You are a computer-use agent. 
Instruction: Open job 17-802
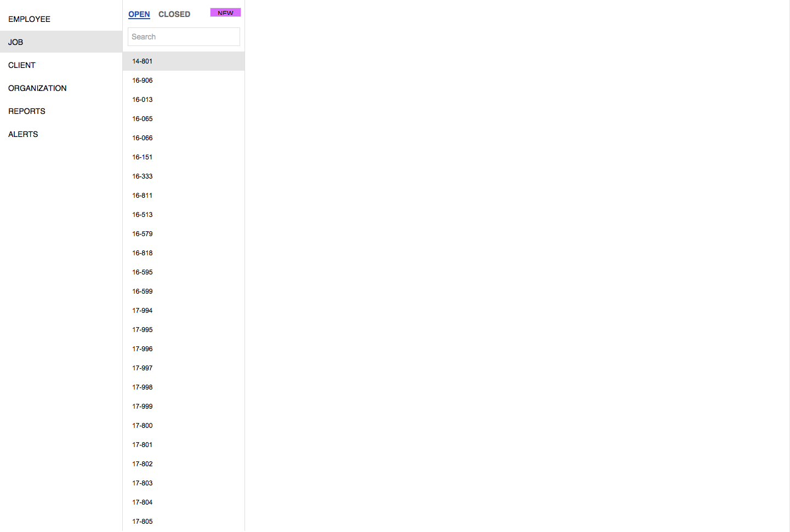(184, 464)
